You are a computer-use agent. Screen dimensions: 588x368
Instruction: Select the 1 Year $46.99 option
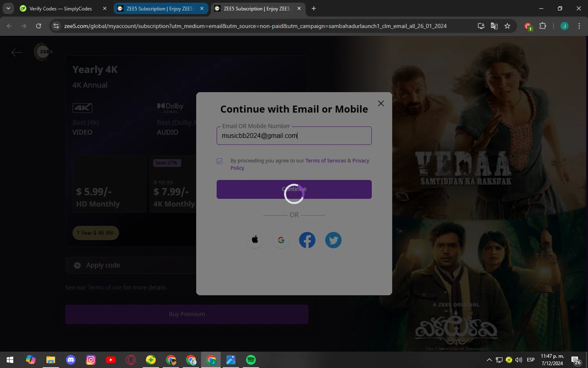click(96, 233)
